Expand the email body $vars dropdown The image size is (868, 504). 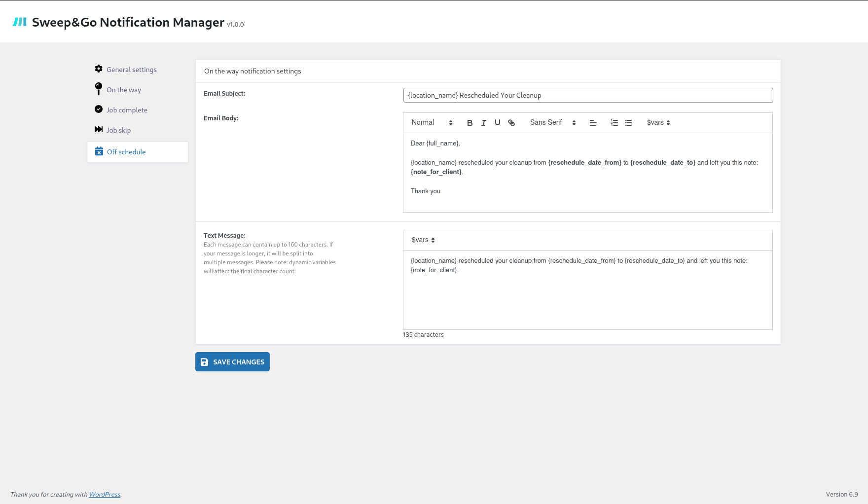coord(658,123)
